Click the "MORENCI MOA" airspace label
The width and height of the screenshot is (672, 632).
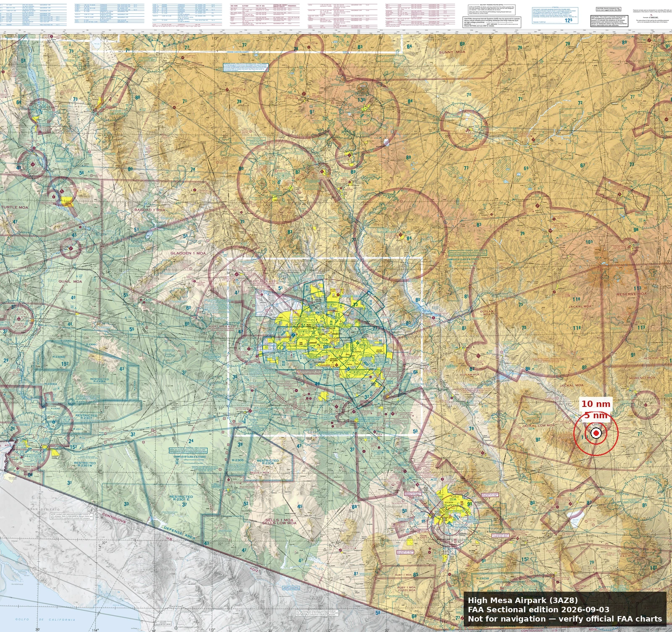(x=642, y=378)
